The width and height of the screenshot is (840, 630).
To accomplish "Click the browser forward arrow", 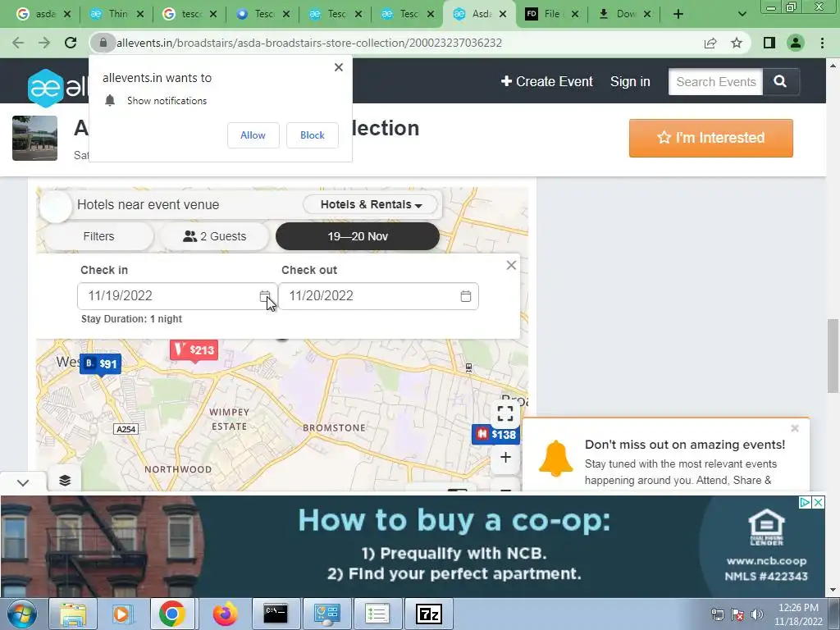I will pyautogui.click(x=44, y=43).
